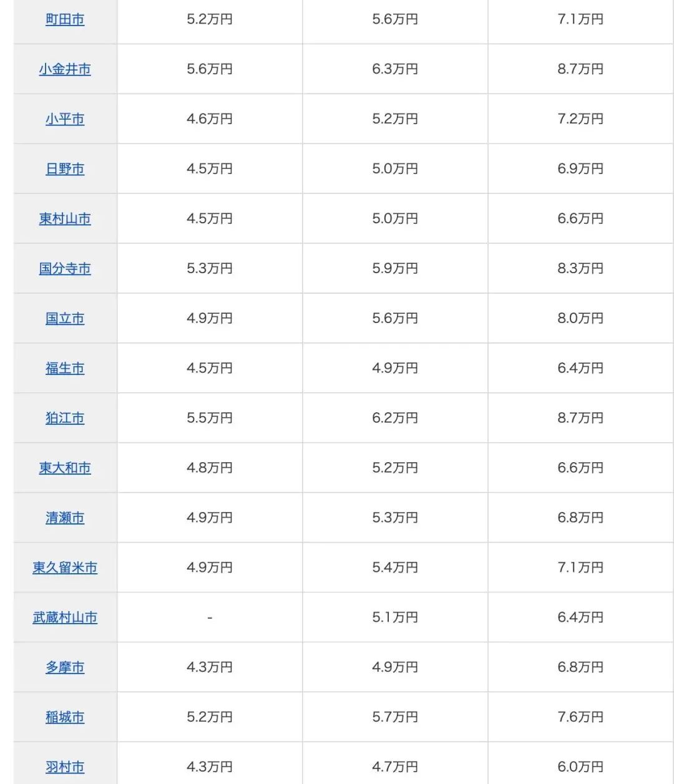Open the 国分寺市 link
The height and width of the screenshot is (784, 674).
65,269
